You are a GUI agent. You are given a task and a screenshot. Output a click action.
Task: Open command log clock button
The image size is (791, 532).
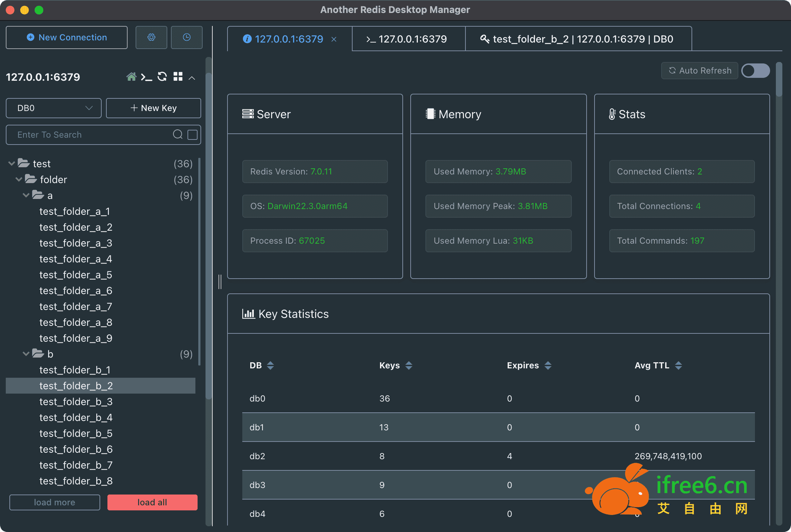pos(186,37)
